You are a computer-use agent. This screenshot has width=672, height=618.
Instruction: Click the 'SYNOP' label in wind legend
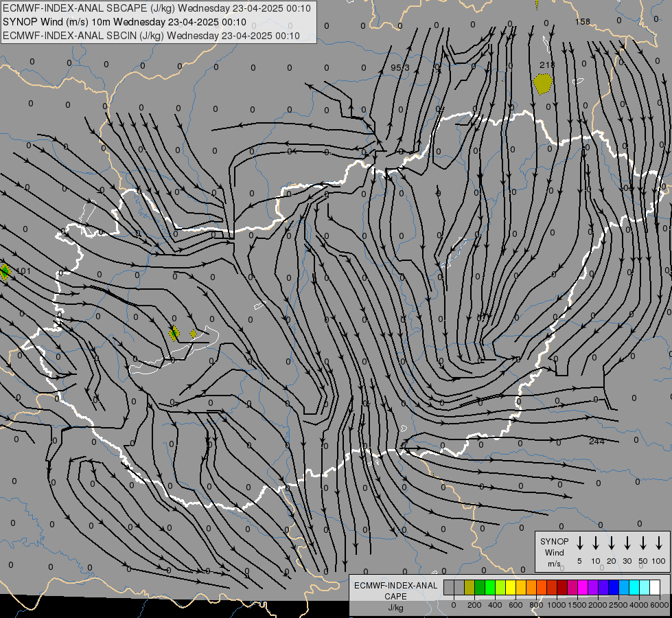(x=554, y=541)
